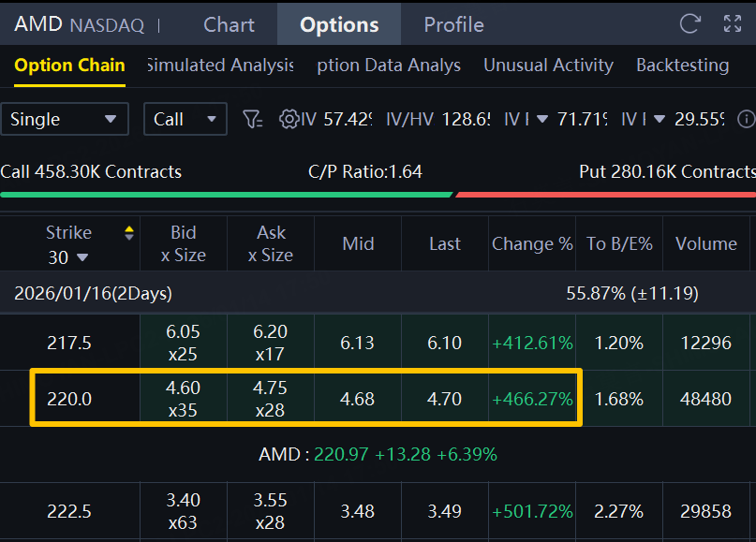Open the Call option type dropdown
Screen dimensions: 756x542
coord(185,119)
